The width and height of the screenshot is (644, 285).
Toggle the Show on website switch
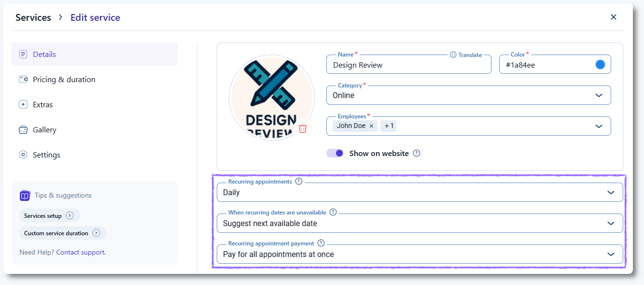[335, 153]
